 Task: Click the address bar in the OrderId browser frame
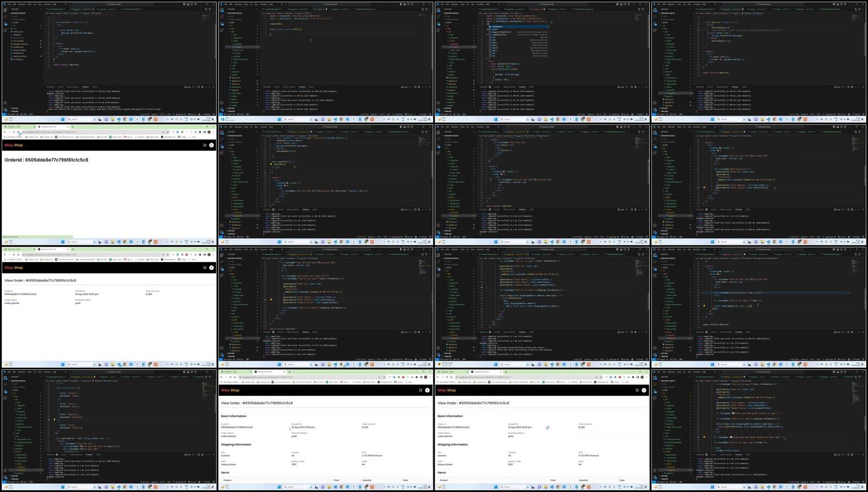click(96, 132)
